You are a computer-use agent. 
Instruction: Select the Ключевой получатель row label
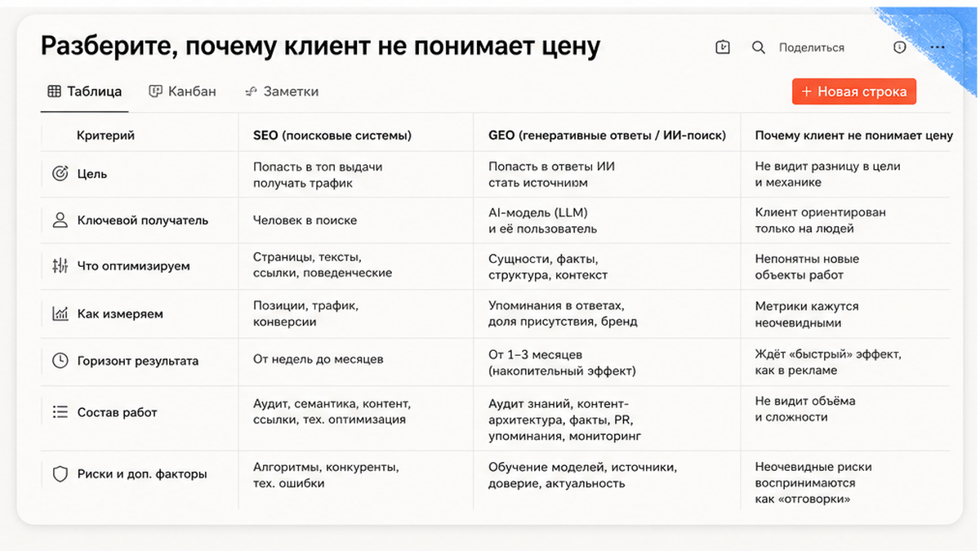(x=143, y=220)
